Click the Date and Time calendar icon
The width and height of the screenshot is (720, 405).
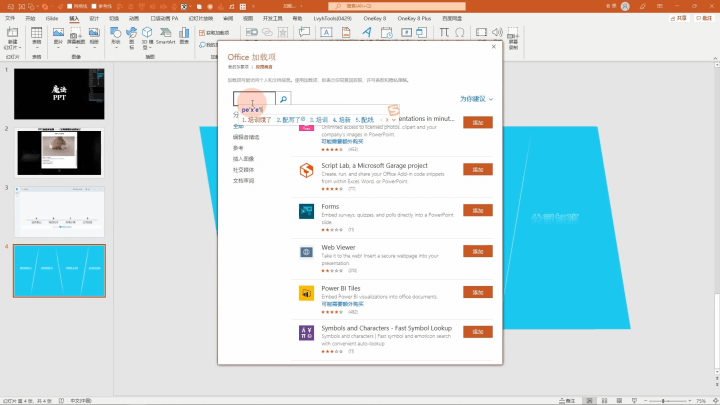click(x=387, y=32)
